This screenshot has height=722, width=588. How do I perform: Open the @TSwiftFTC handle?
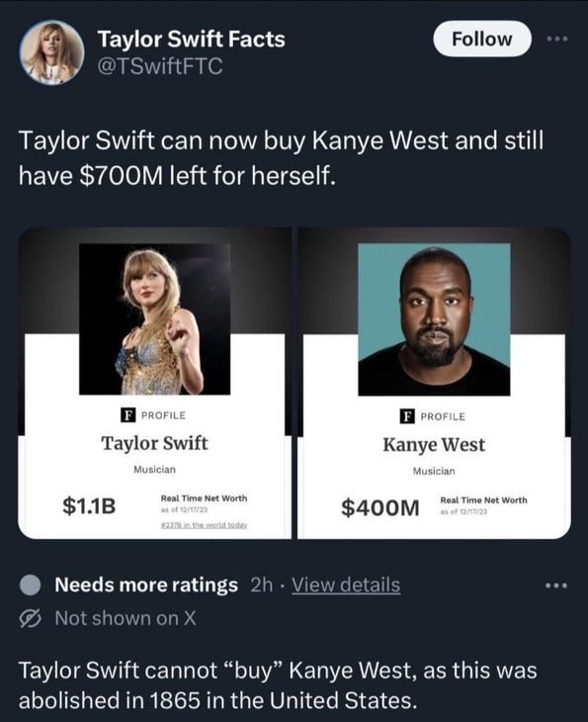click(x=160, y=66)
